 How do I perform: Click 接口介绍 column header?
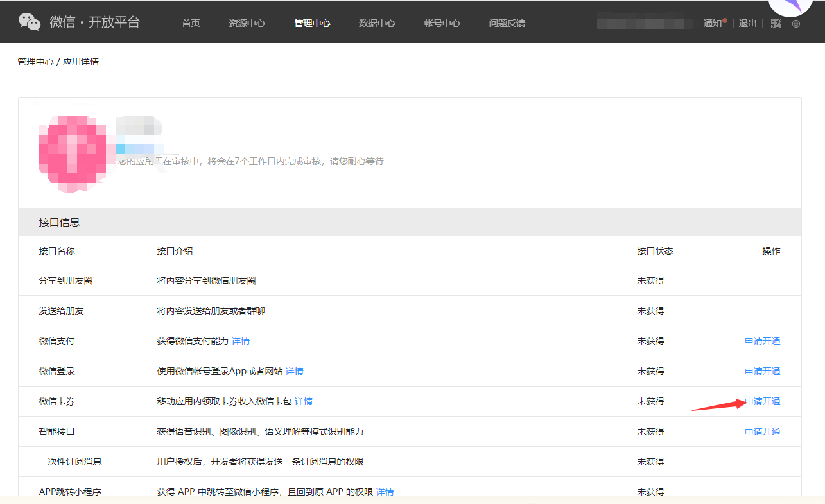(x=175, y=251)
